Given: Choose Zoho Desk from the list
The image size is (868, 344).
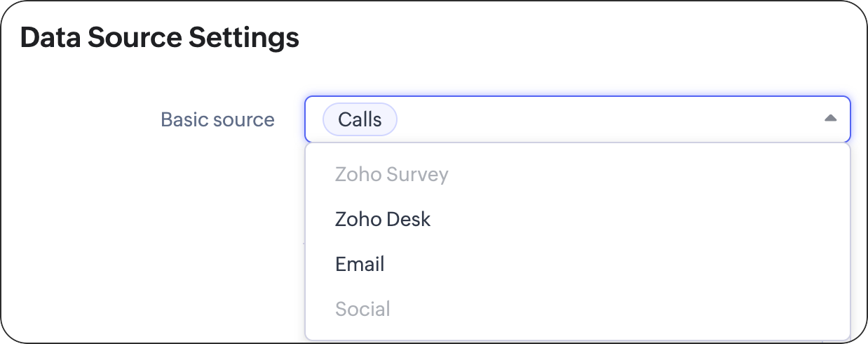Looking at the screenshot, I should (383, 219).
